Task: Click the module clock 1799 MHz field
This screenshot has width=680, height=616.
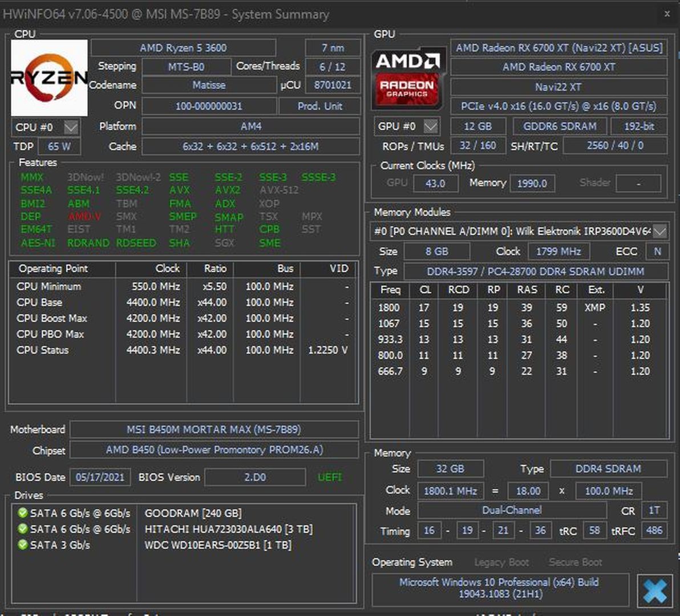Action: point(559,252)
